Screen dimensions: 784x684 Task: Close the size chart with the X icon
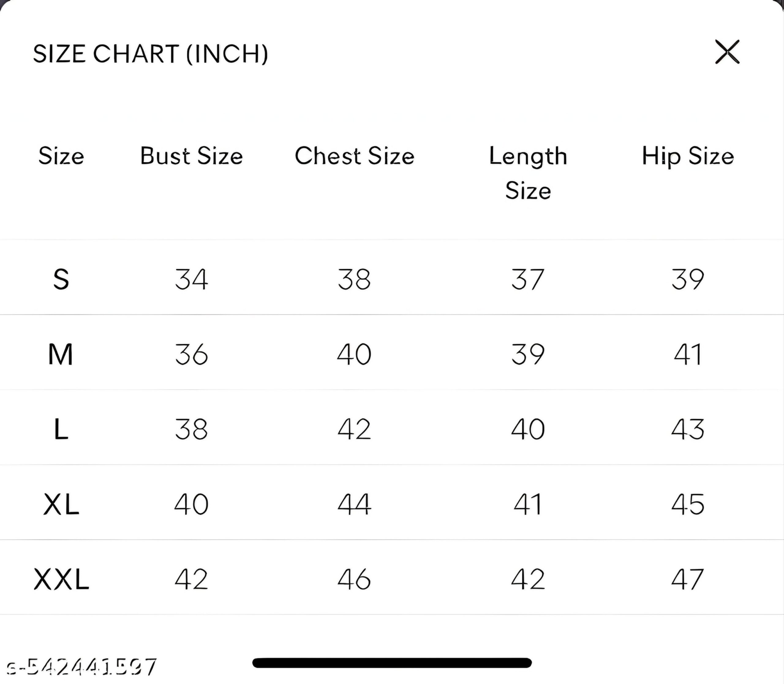(x=727, y=51)
